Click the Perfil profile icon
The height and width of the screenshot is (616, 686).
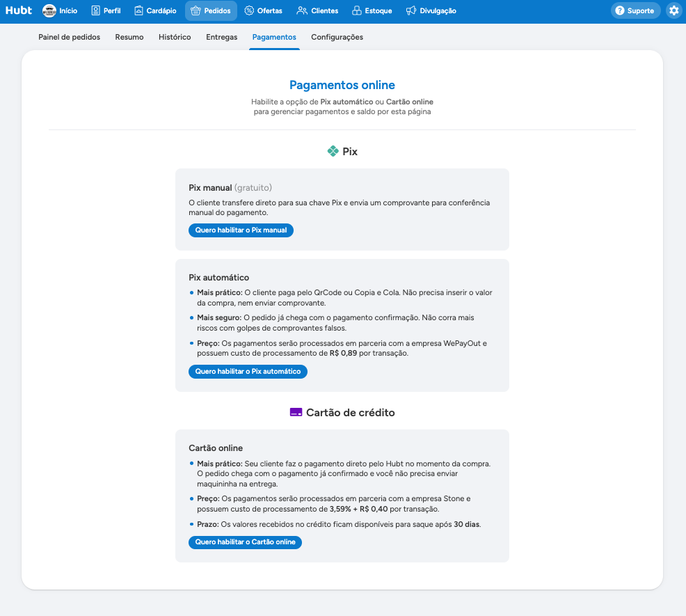(95, 11)
